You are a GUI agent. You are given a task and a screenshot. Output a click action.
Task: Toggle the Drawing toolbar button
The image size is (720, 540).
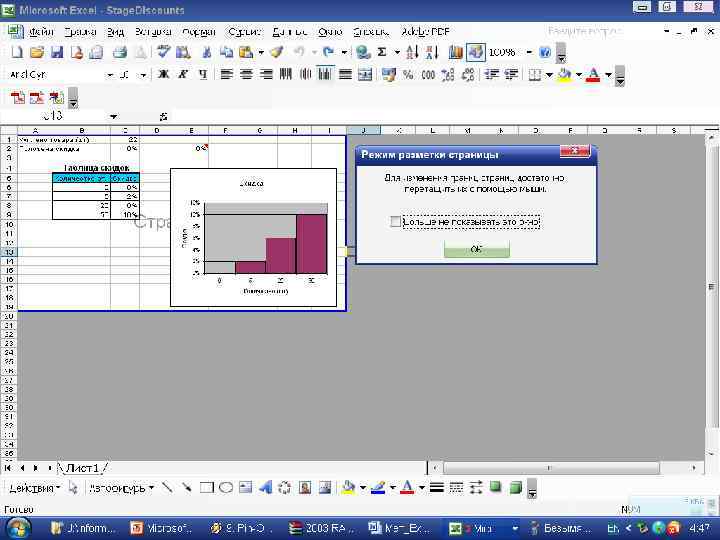click(476, 52)
